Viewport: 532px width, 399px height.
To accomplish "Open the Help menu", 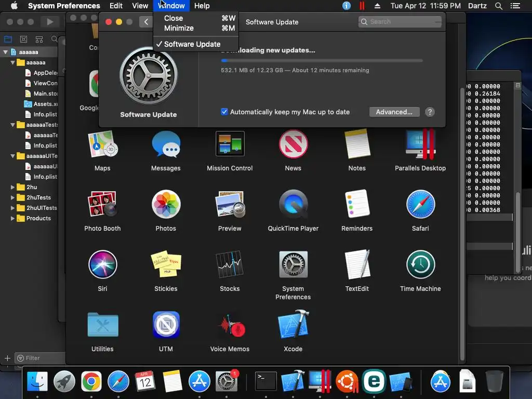I will 202,6.
